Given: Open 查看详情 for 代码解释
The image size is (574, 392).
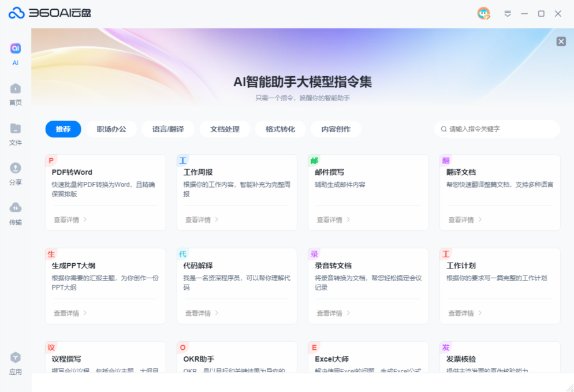Looking at the screenshot, I should tap(202, 313).
